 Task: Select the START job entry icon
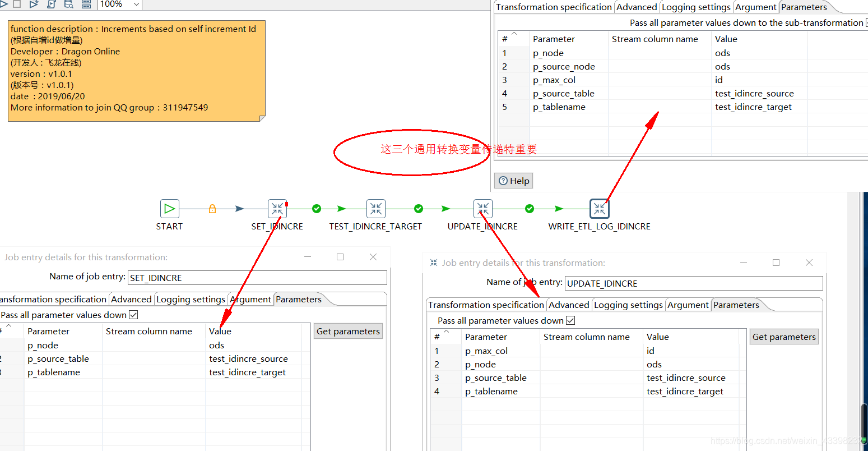169,209
